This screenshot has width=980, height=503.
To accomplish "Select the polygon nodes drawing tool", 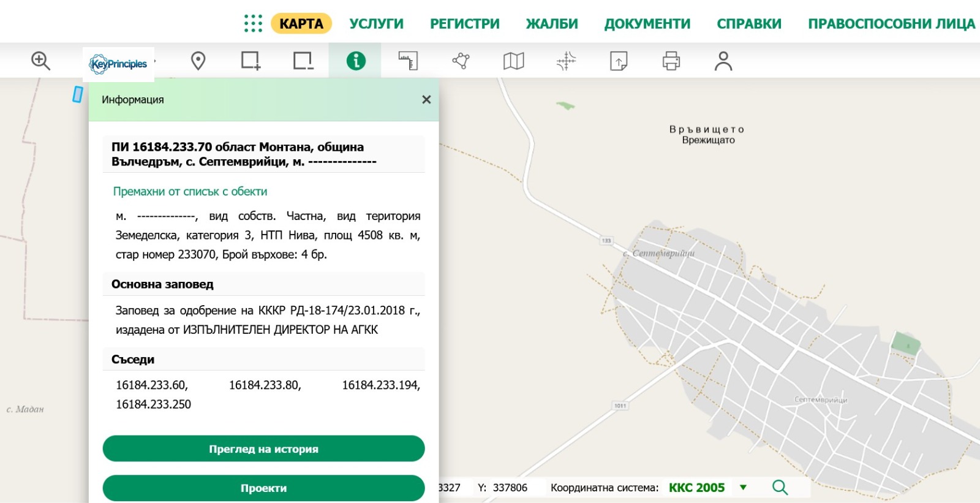I will tap(461, 61).
